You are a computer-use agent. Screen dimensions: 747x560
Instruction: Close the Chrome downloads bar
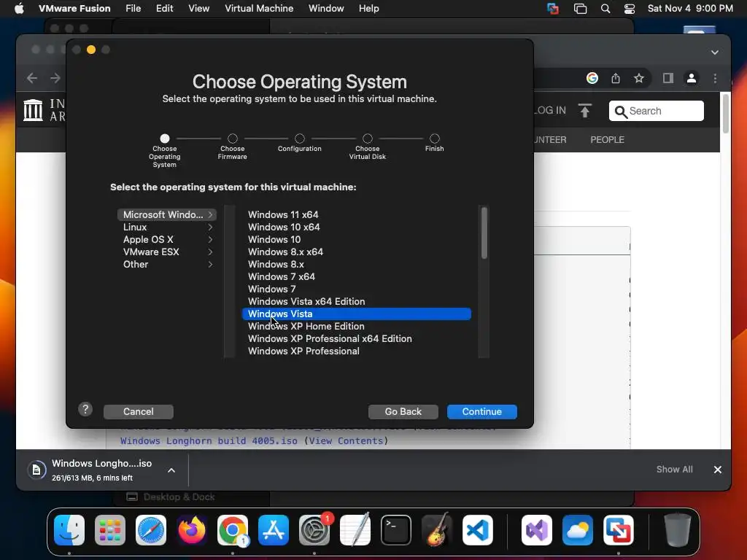[718, 470]
